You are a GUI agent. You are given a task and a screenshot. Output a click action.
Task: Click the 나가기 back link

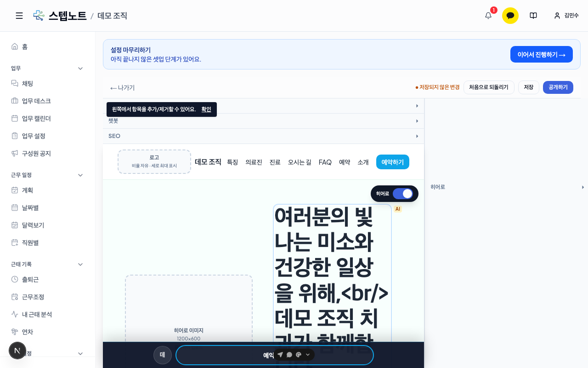click(x=122, y=87)
